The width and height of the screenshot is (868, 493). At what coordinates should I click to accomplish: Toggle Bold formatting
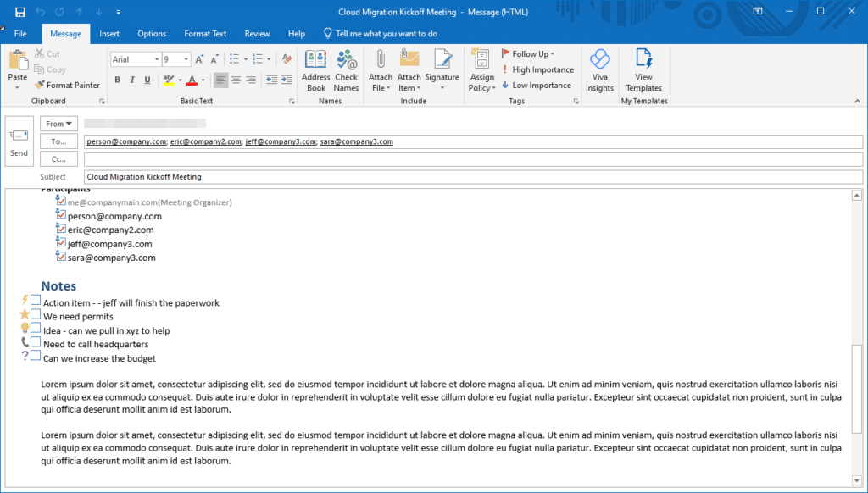(117, 80)
